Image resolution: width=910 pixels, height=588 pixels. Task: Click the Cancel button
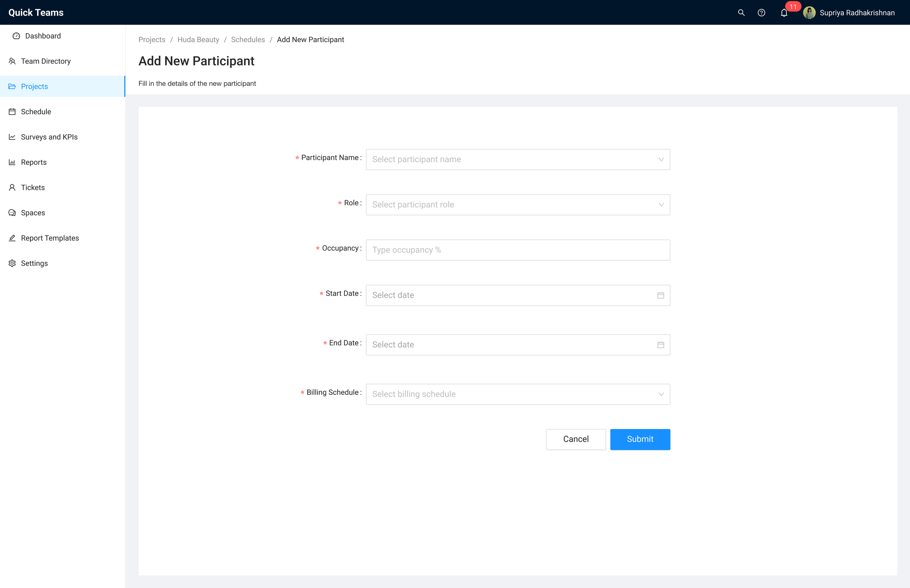pos(575,439)
